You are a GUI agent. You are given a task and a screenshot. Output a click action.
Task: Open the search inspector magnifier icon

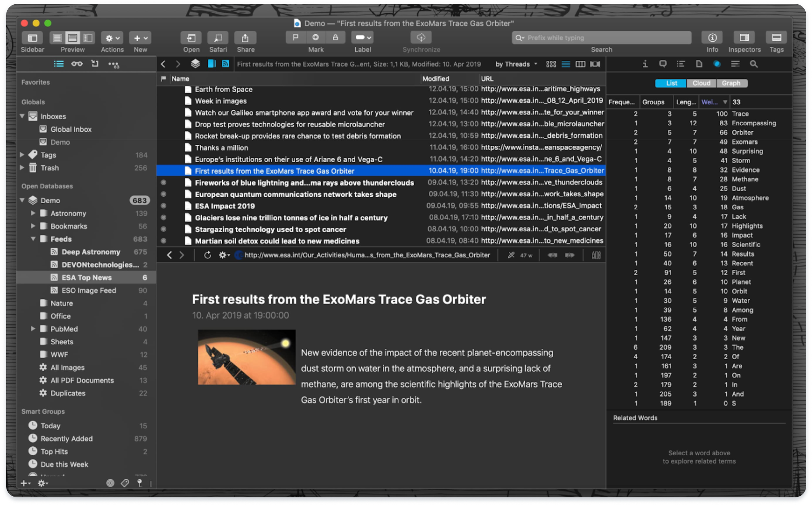[754, 64]
